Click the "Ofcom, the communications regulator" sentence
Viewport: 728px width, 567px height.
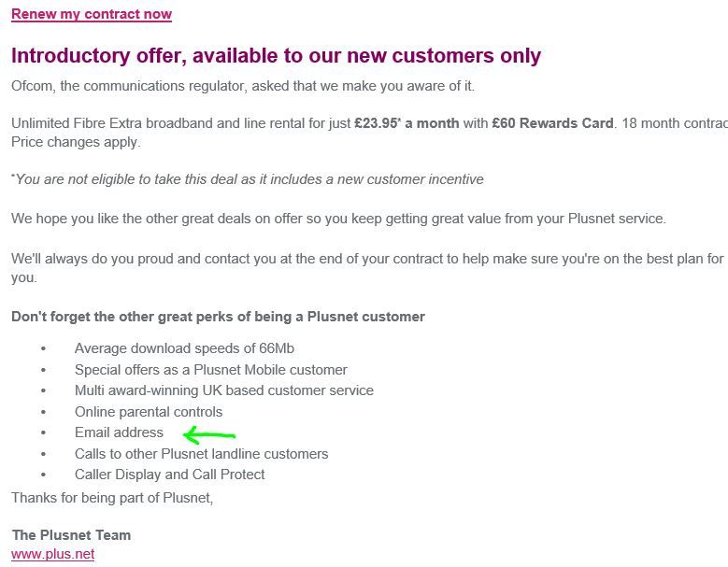click(243, 86)
